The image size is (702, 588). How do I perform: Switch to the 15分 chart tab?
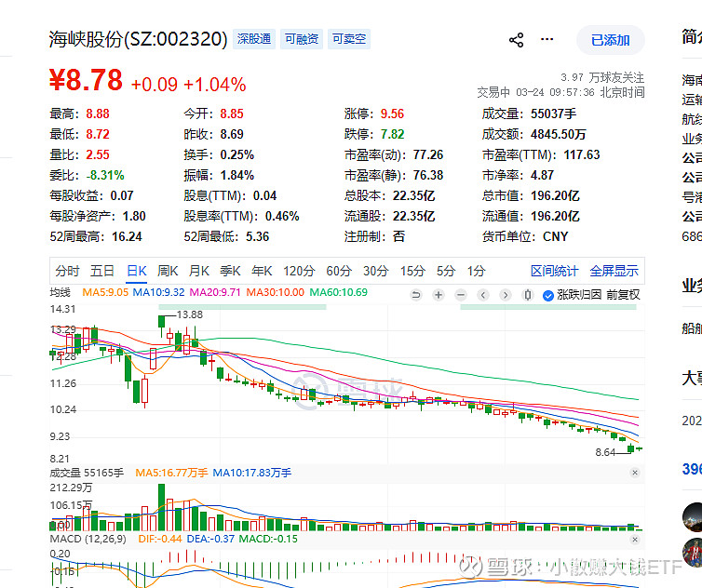tap(412, 271)
